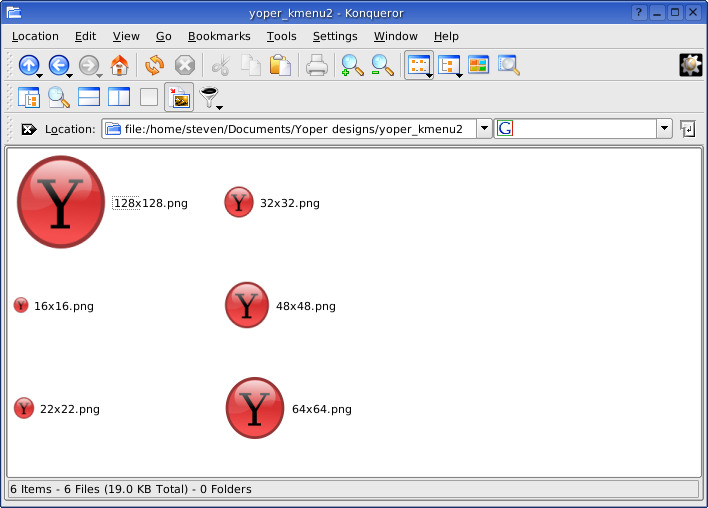The image size is (708, 508).
Task: Open the Window menu
Action: [396, 36]
